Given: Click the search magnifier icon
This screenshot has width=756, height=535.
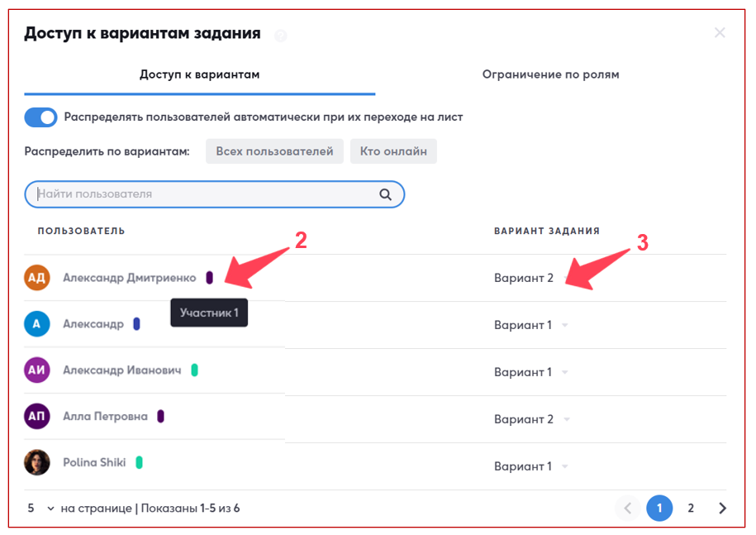Looking at the screenshot, I should click(x=385, y=194).
